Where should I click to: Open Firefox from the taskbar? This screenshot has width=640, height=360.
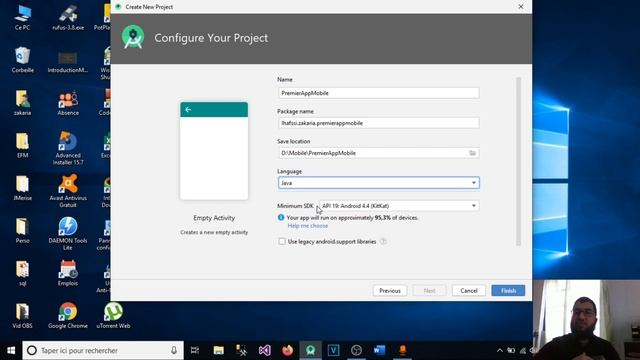pos(287,350)
